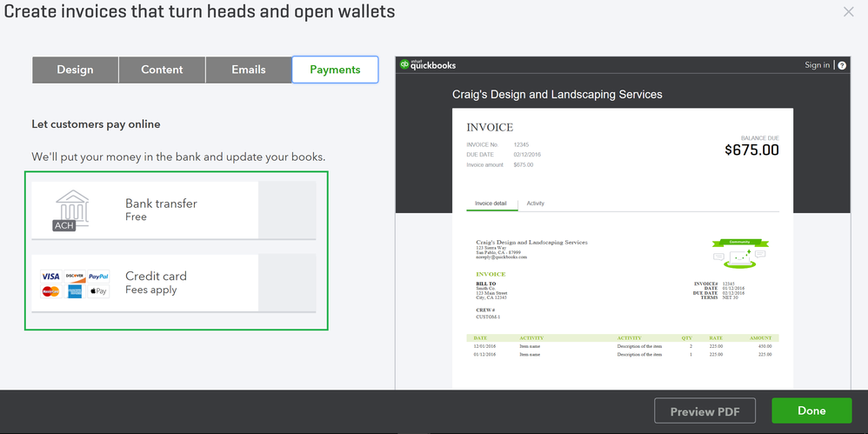Click the Credit card label
Image resolution: width=868 pixels, height=434 pixels.
[x=156, y=276]
